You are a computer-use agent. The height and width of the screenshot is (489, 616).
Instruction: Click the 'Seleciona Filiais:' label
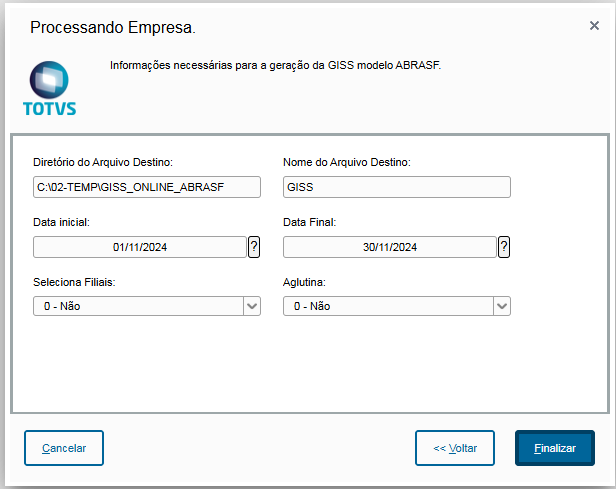tap(74, 282)
